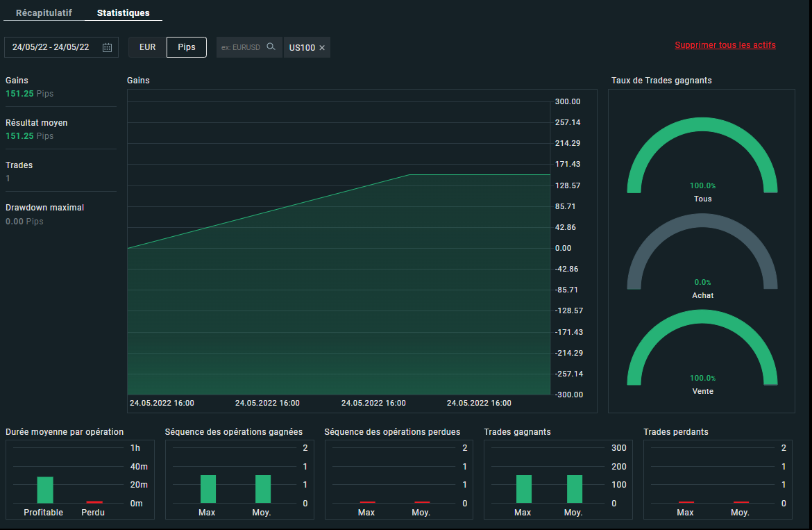Click Moy. bar in Séquence des opérations gagnées
The image size is (812, 530).
[263, 489]
